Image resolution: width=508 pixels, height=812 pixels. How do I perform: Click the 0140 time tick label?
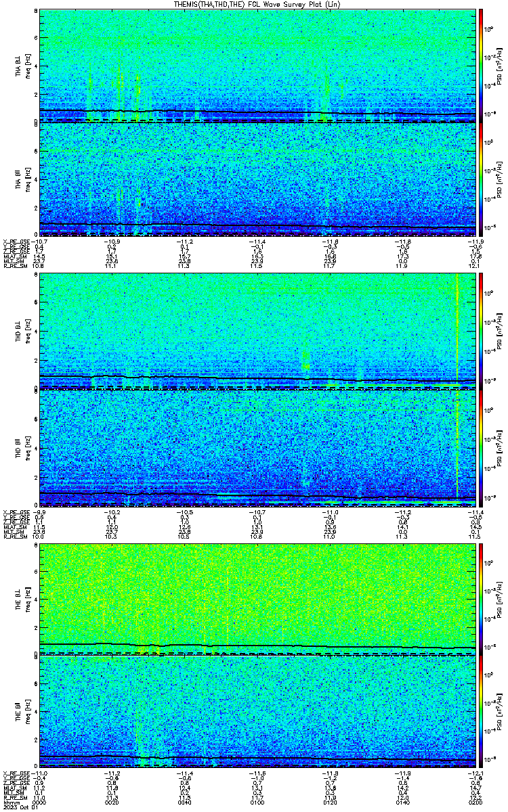pos(403,803)
